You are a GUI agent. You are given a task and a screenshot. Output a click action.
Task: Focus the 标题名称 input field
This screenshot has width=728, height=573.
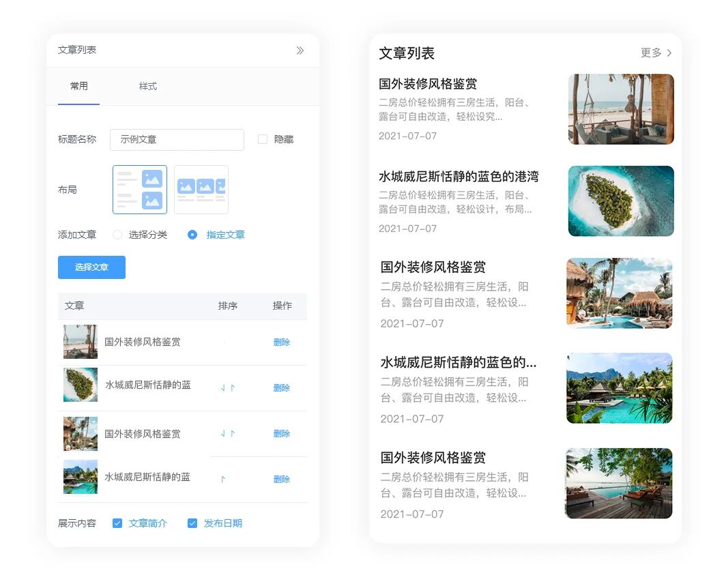[177, 139]
